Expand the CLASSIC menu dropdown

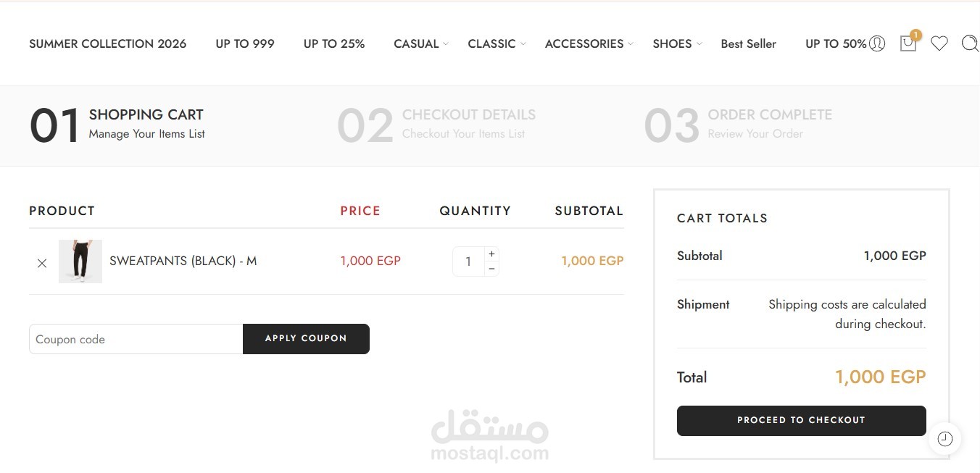click(497, 43)
